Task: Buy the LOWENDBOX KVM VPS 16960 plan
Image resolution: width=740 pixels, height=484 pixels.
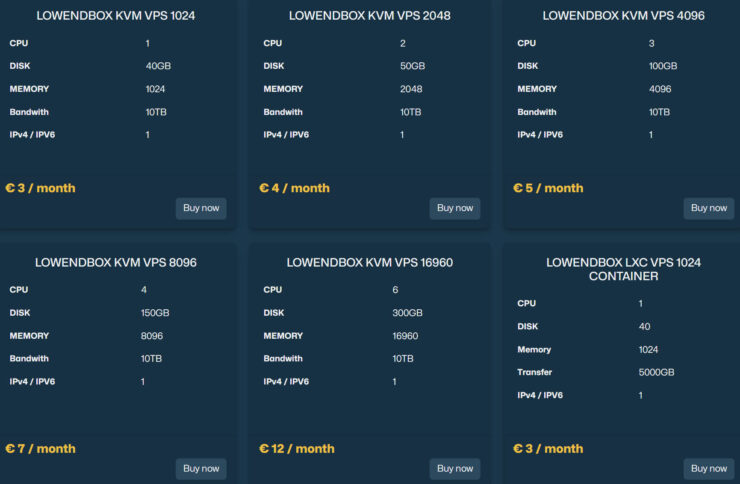Action: [455, 469]
